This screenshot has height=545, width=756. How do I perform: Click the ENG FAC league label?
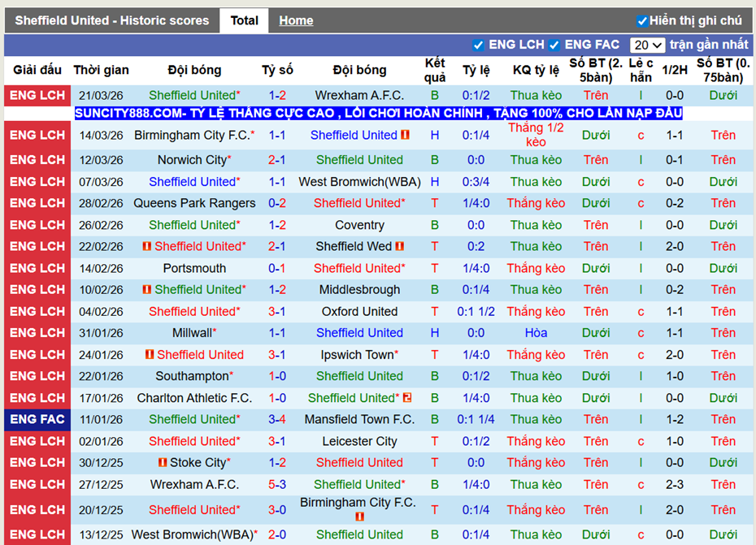coord(37,419)
